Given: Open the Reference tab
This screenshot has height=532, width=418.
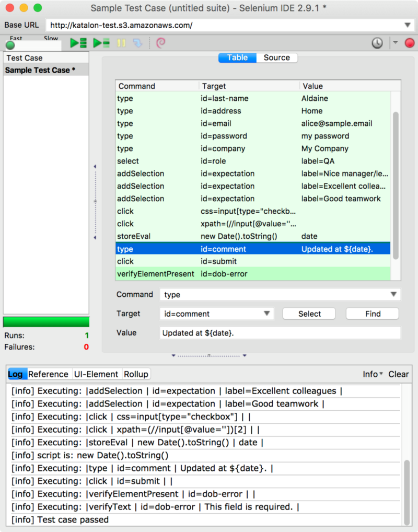Looking at the screenshot, I should click(x=48, y=374).
